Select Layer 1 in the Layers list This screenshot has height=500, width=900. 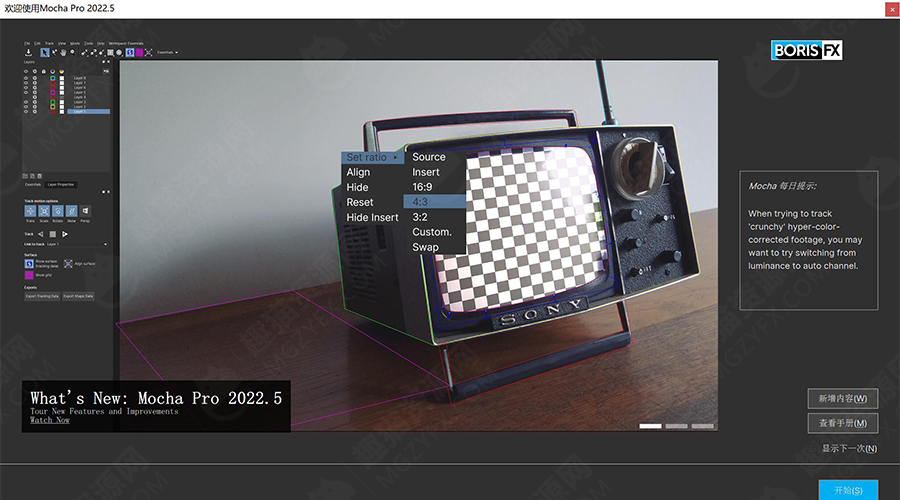(x=88, y=111)
